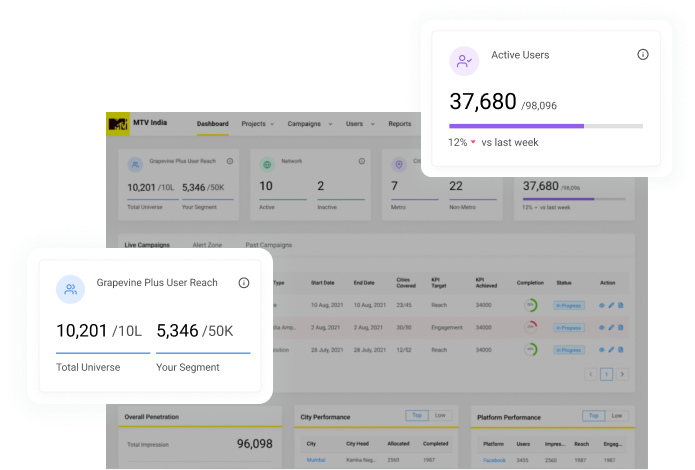Click the info icon on the enlarged Active Users card
Screen dimensions: 695x470
(643, 55)
